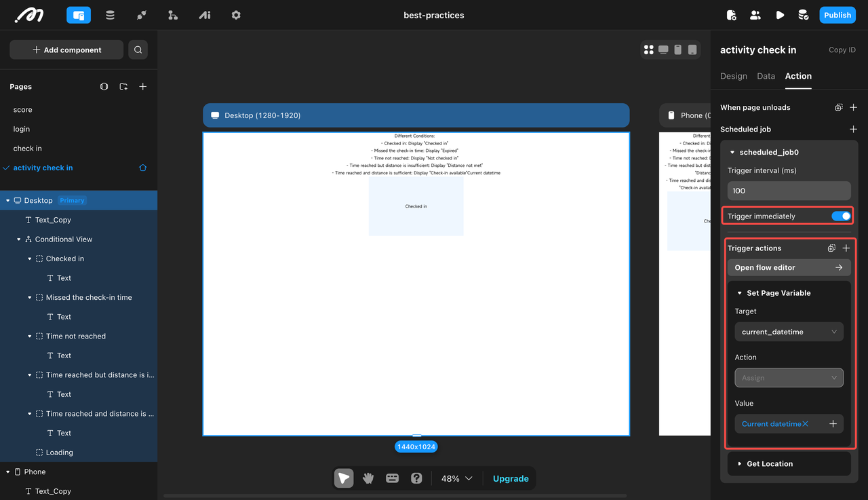The height and width of the screenshot is (500, 868).
Task: Expand the Get Location action
Action: 740,464
